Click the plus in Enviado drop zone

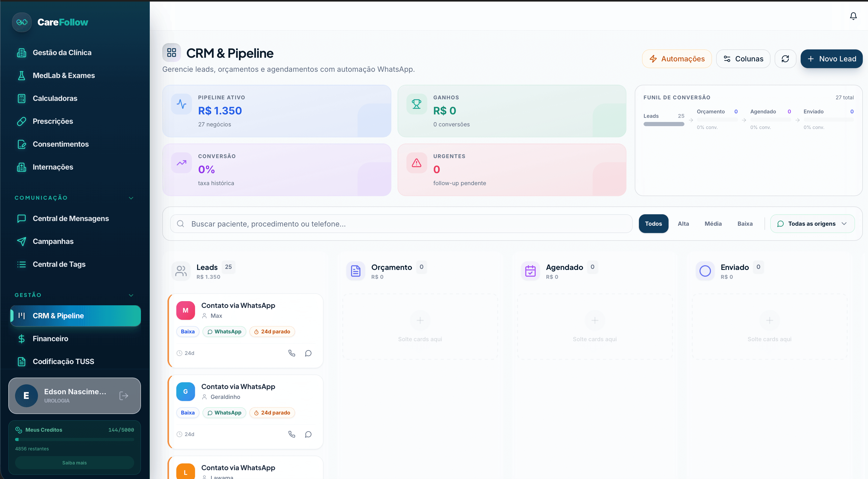click(770, 320)
